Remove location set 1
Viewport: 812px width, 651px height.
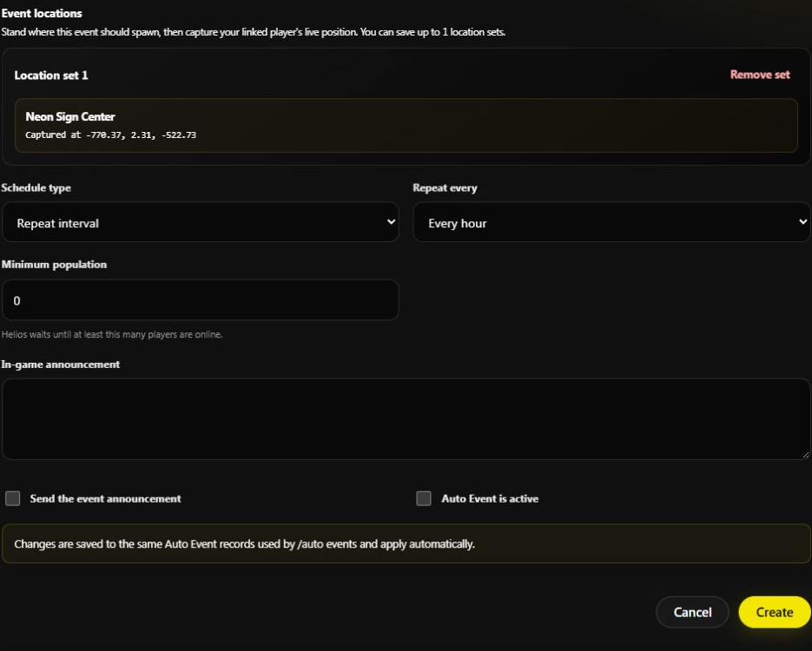click(x=760, y=75)
